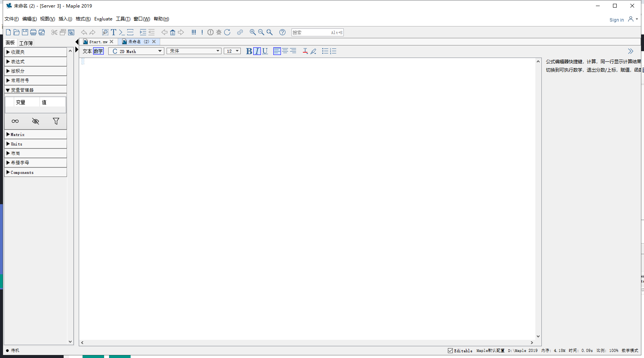Open the Evaluate menu
This screenshot has height=358, width=644.
point(103,19)
